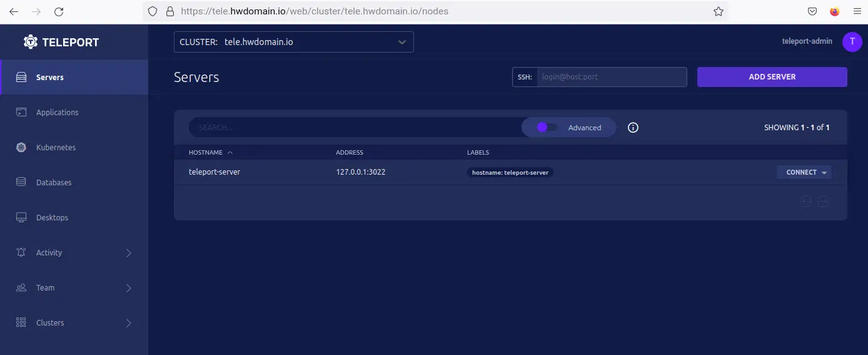
Task: Click the teleport-admin username
Action: (x=807, y=41)
